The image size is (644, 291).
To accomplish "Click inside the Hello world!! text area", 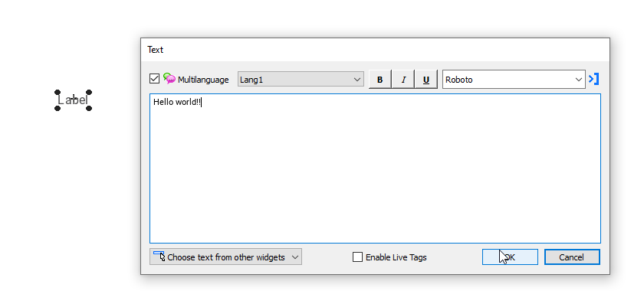I will (375, 168).
